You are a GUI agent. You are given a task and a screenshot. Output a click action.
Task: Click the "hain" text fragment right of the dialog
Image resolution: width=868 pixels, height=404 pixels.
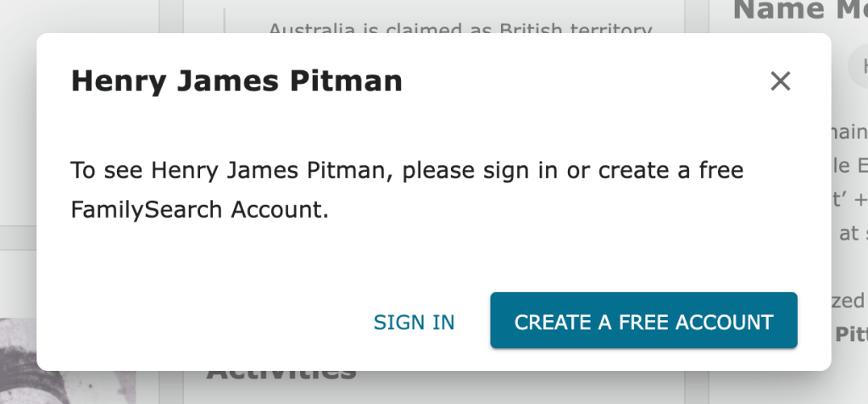[x=849, y=131]
